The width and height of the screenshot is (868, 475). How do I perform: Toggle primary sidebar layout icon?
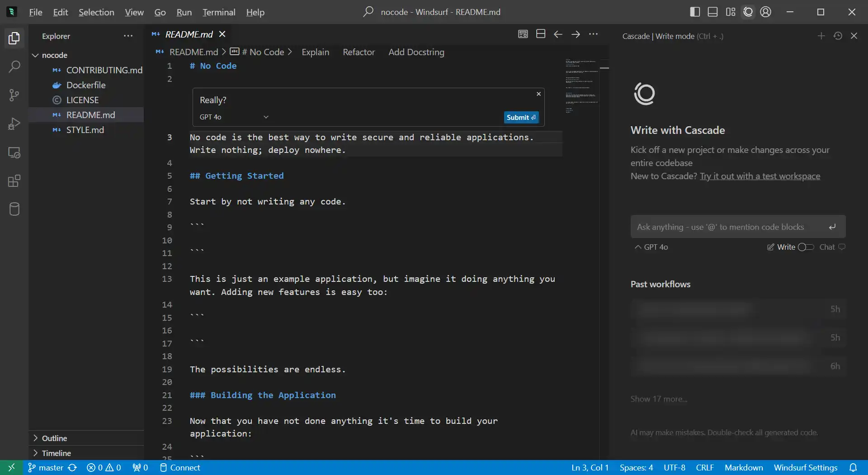click(695, 12)
